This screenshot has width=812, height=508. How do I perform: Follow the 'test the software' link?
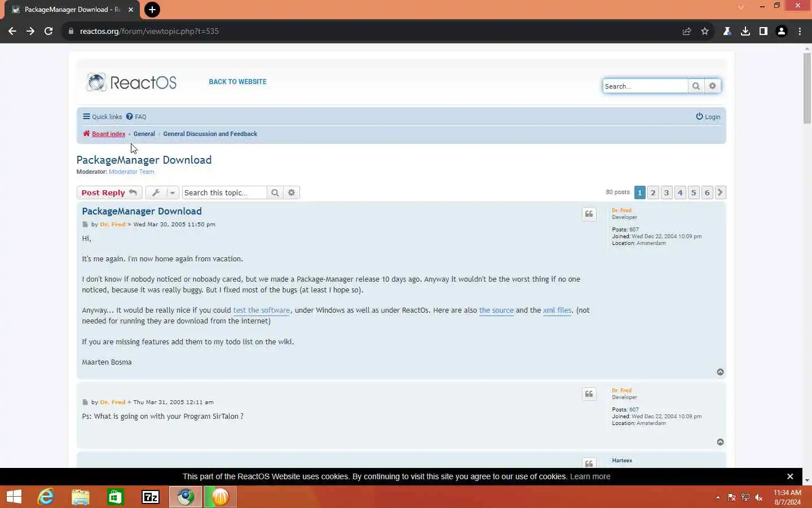tap(262, 310)
